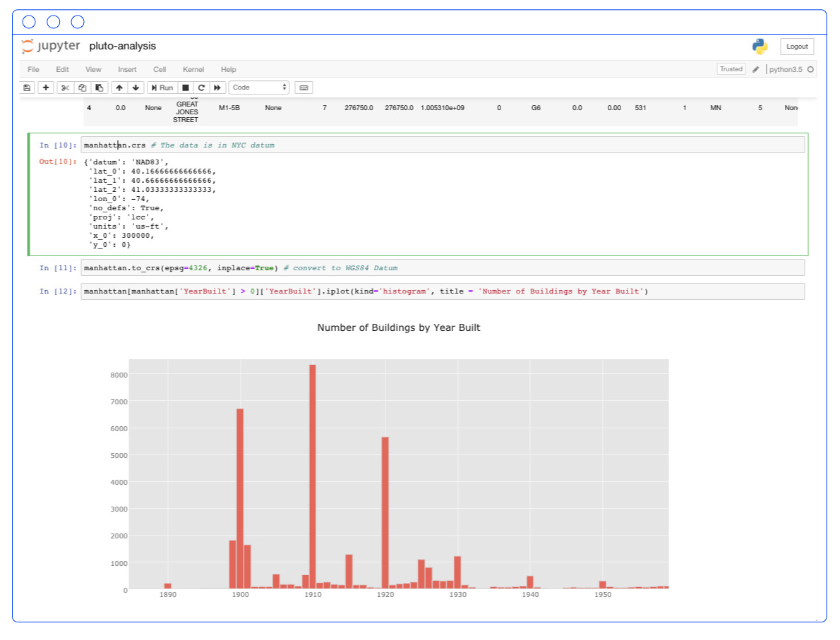The height and width of the screenshot is (640, 840).
Task: Move the selected cell up with the arrow icon
Action: click(118, 87)
